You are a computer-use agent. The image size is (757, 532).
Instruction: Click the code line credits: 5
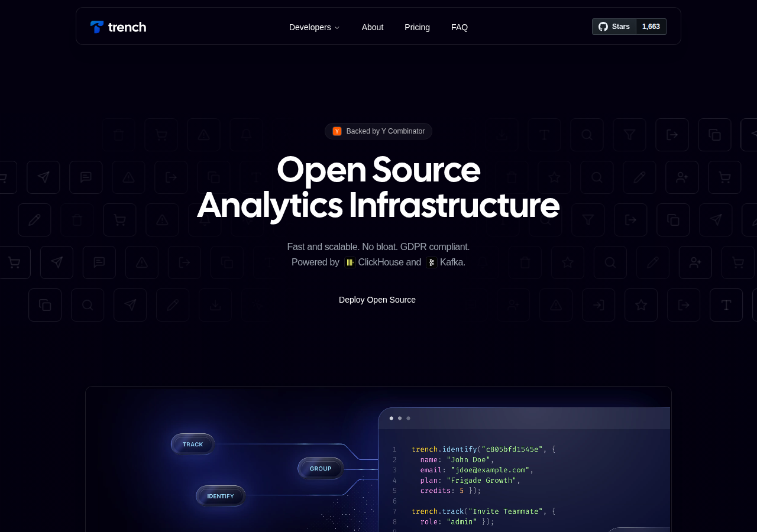(x=451, y=491)
